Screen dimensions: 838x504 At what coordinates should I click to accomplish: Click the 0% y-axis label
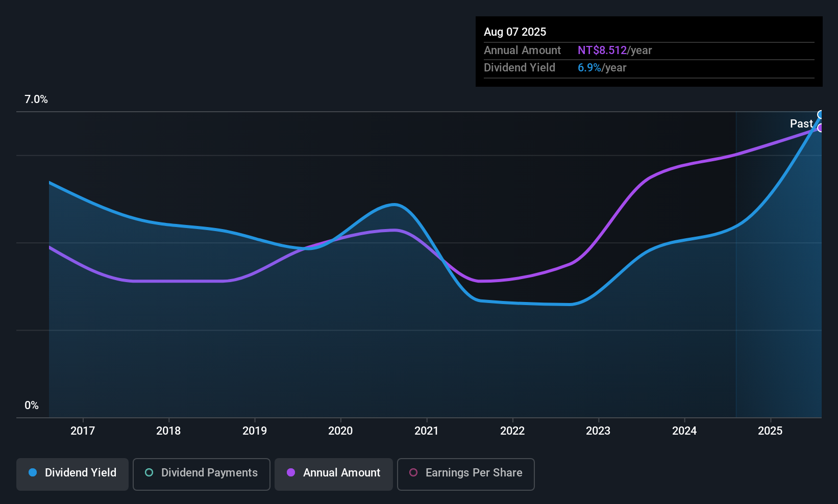(32, 406)
